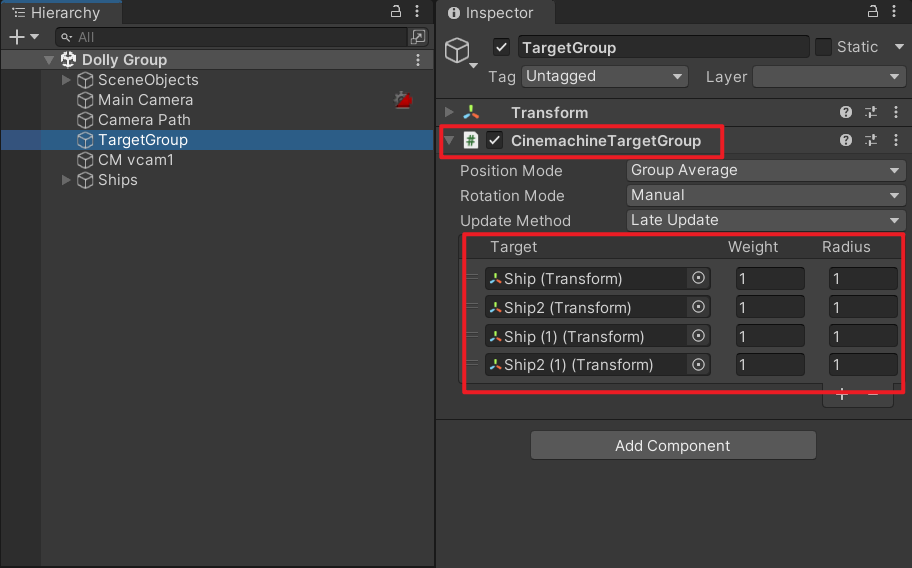The image size is (912, 568).
Task: Open object picker for Ship2 (1) (Transform)
Action: (699, 365)
